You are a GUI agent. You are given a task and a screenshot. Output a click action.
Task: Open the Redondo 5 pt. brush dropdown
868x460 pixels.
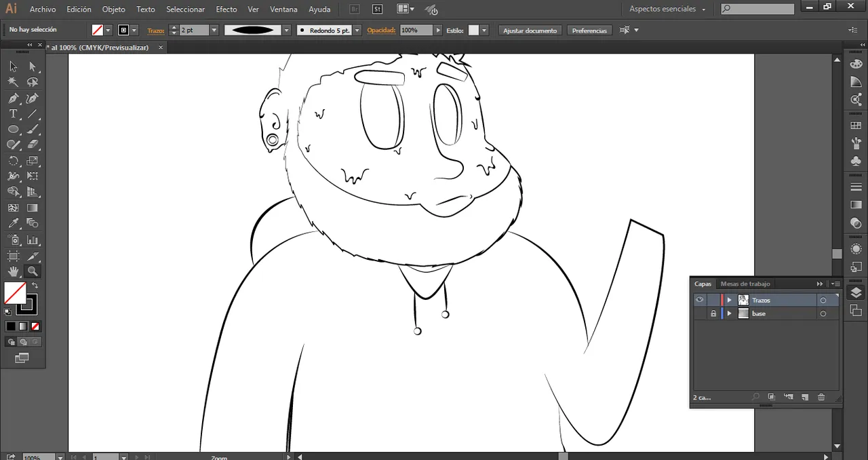[x=357, y=31]
